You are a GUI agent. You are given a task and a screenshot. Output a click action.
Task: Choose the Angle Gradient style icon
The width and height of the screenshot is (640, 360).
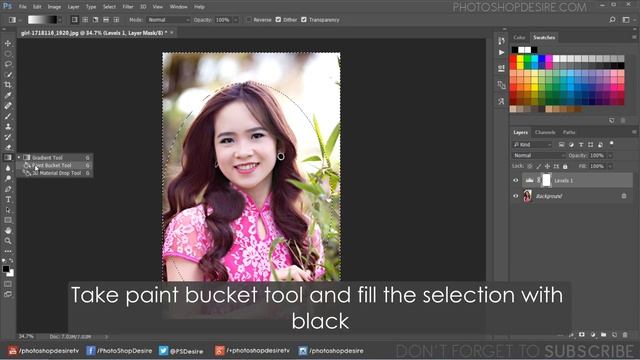96,20
